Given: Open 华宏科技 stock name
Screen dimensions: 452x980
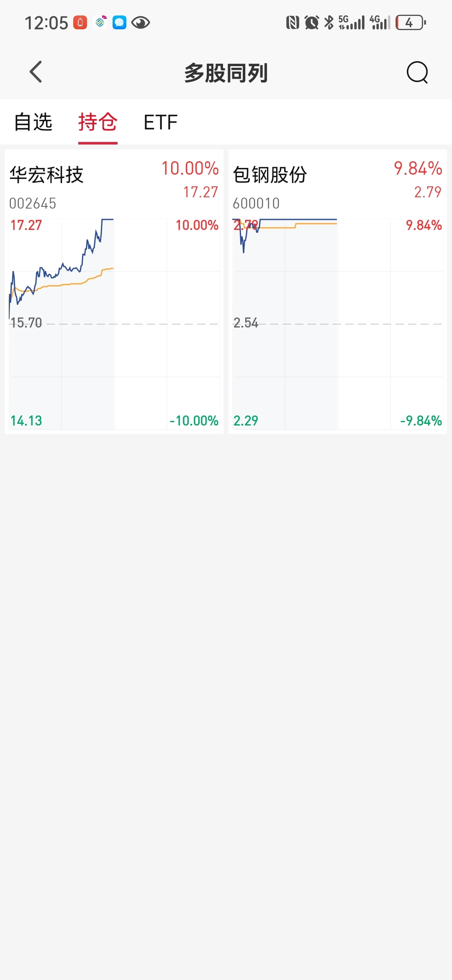Looking at the screenshot, I should 46,175.
